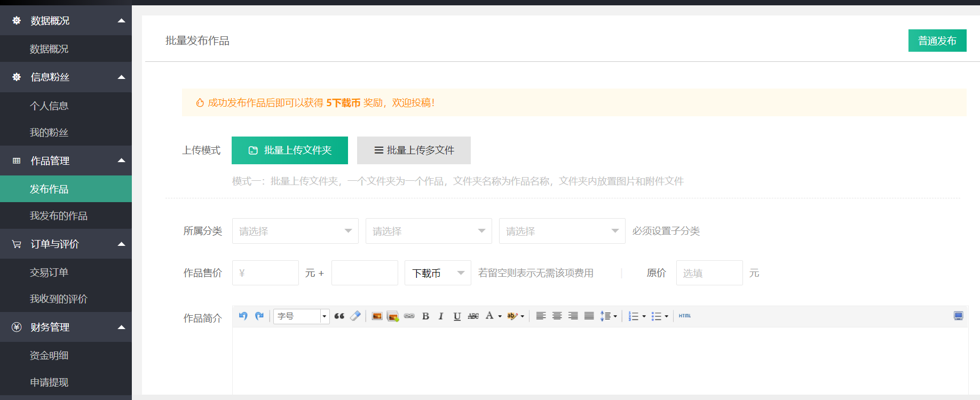Insert blockquote with quote icon
Image resolution: width=980 pixels, height=400 pixels.
coord(339,316)
